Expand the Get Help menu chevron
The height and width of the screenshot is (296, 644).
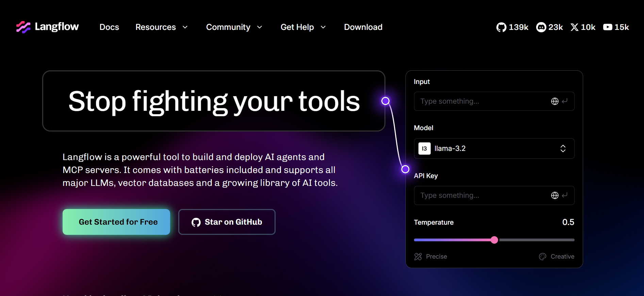point(323,27)
